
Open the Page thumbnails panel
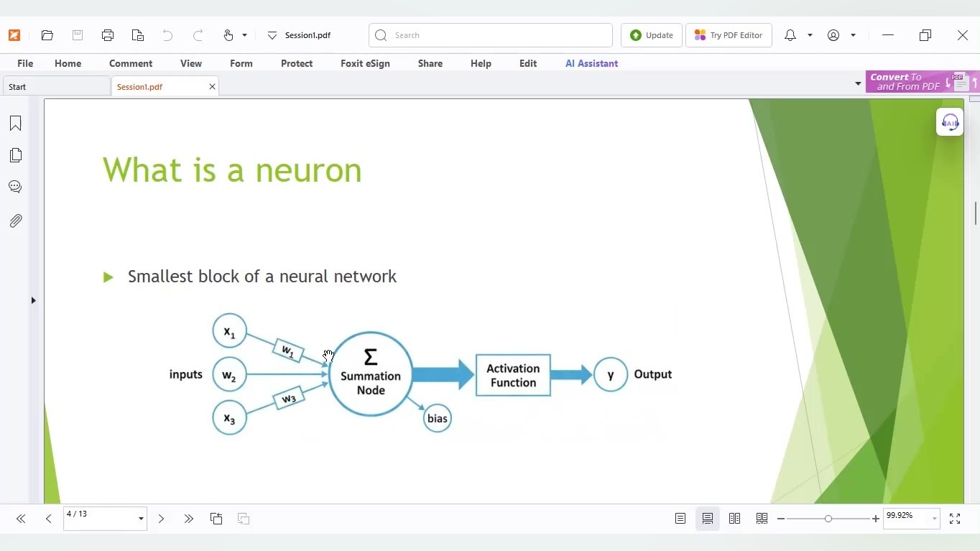(x=14, y=154)
